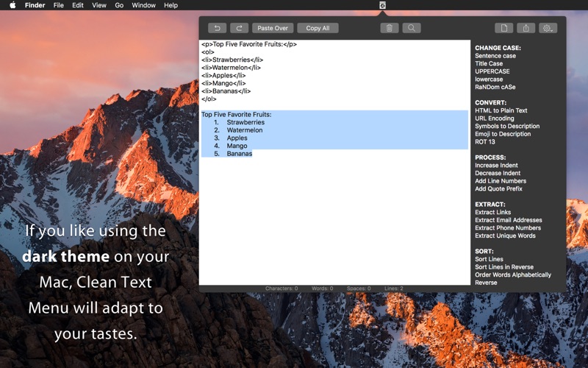Click Add Line Numbers
This screenshot has width=588, height=368.
pos(501,181)
